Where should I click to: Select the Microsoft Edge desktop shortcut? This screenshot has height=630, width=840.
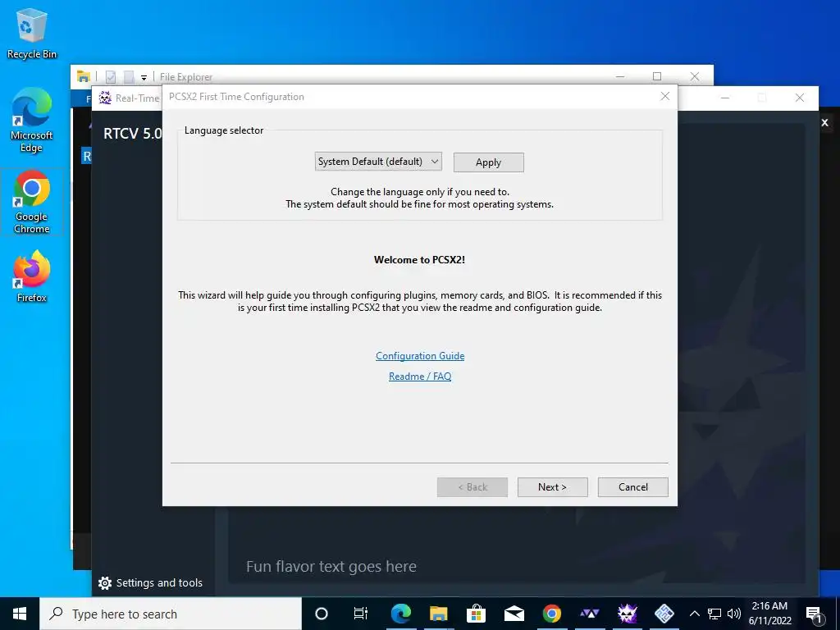[32, 120]
